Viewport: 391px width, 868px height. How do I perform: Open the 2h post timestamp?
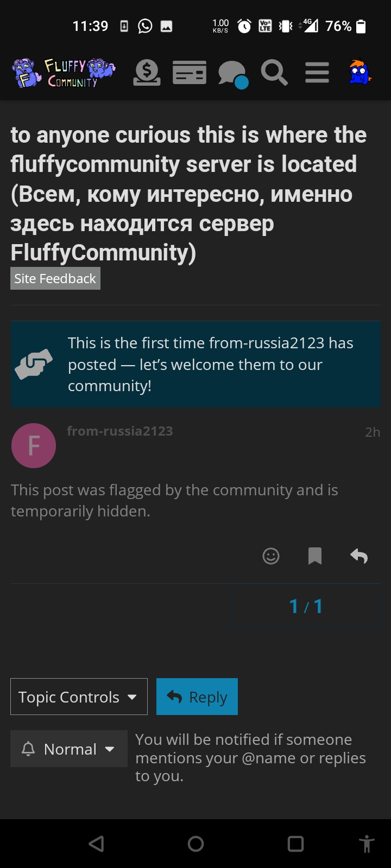pyautogui.click(x=373, y=432)
